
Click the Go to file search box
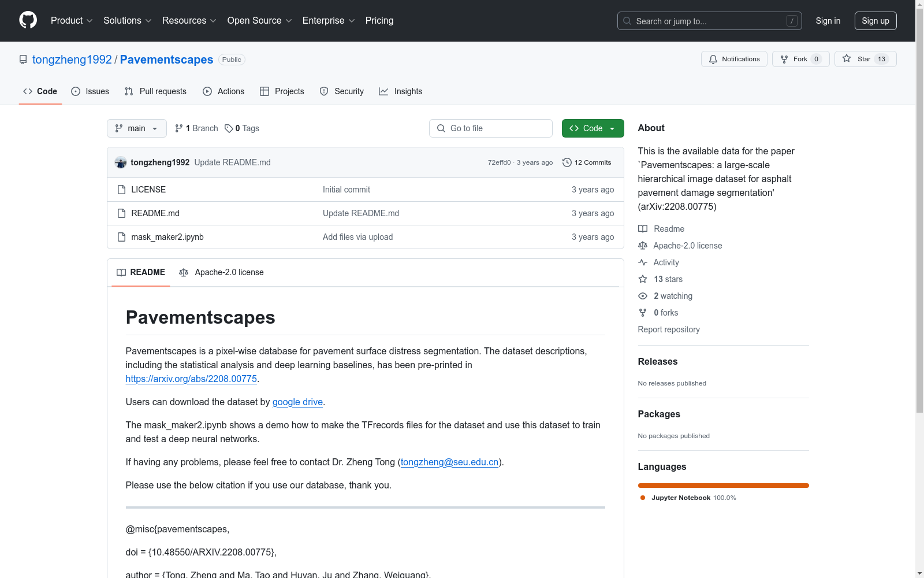[491, 128]
